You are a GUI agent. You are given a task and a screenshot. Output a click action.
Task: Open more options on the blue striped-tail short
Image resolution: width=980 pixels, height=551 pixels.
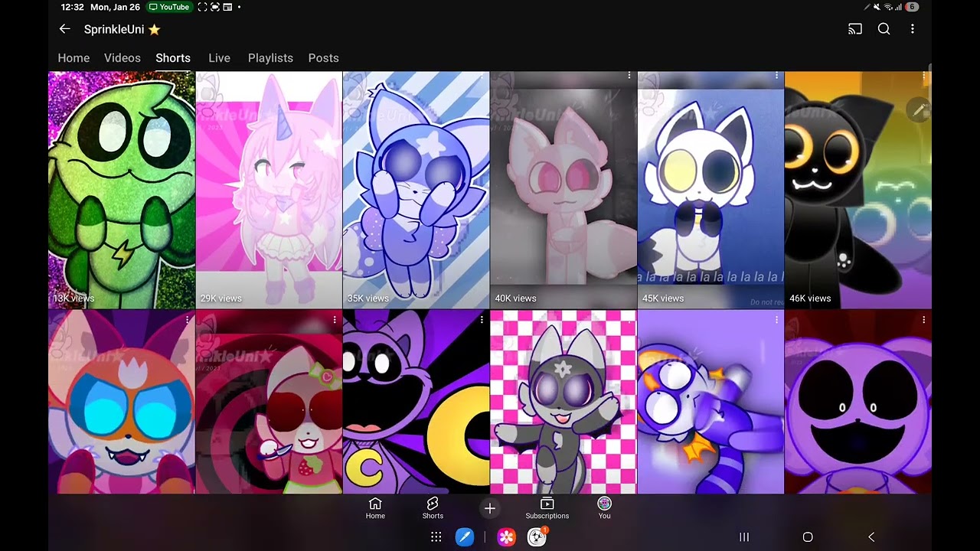click(x=776, y=320)
